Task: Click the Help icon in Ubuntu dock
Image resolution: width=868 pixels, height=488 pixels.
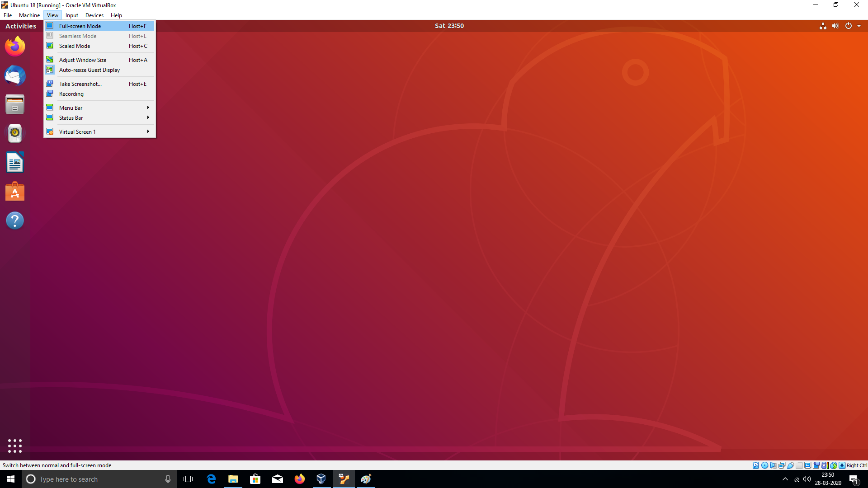Action: 14,221
